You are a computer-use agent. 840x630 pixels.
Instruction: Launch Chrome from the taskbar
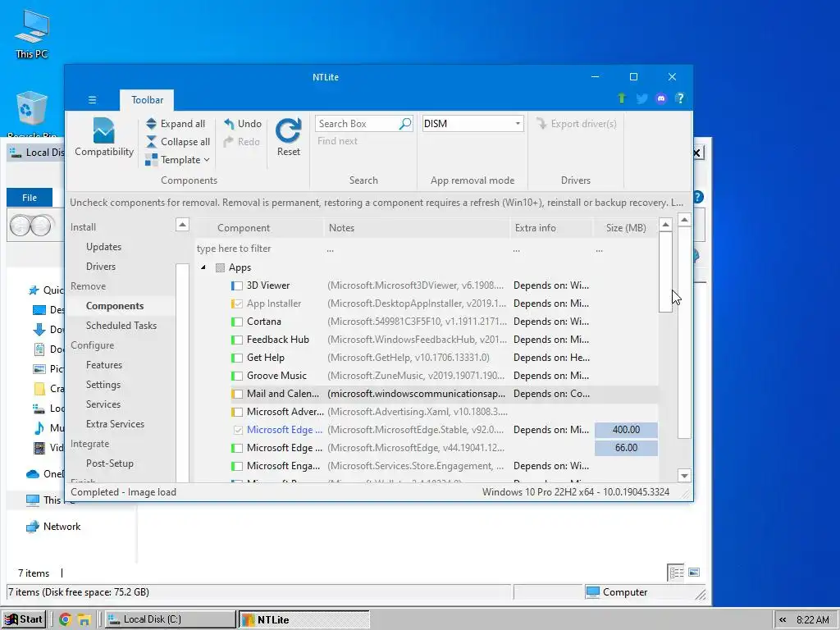pyautogui.click(x=66, y=620)
